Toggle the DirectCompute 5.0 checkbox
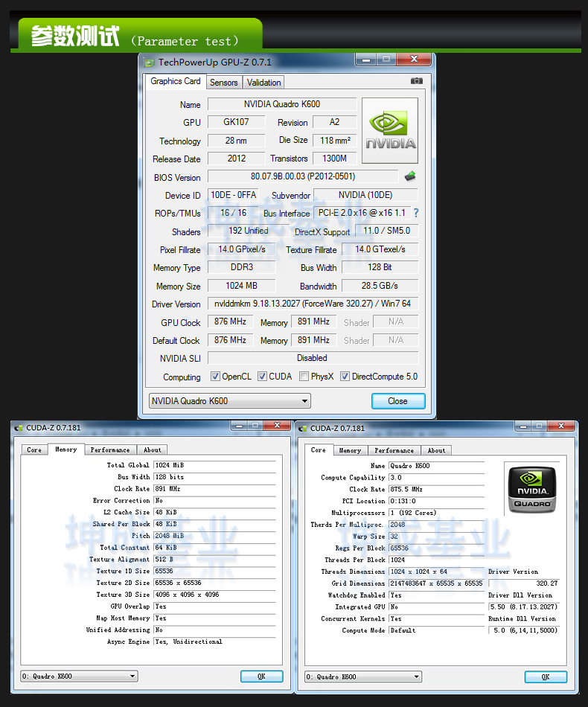This screenshot has width=588, height=707. (345, 377)
